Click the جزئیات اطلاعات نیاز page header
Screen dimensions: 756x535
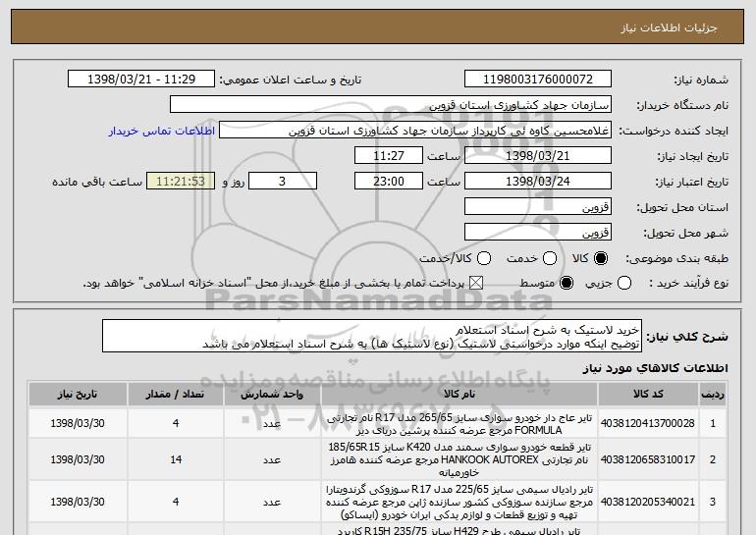pos(669,27)
